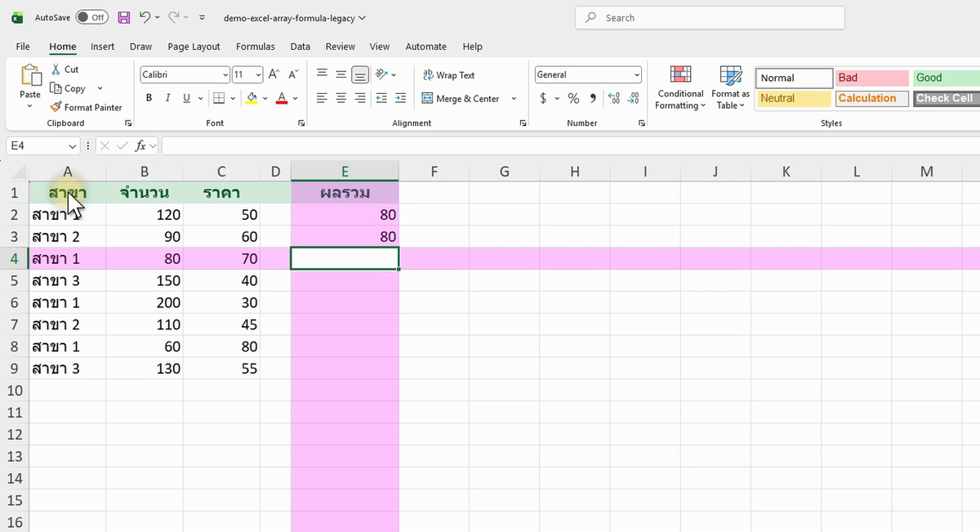Open the font size dropdown
This screenshot has height=532, width=980.
pos(259,75)
